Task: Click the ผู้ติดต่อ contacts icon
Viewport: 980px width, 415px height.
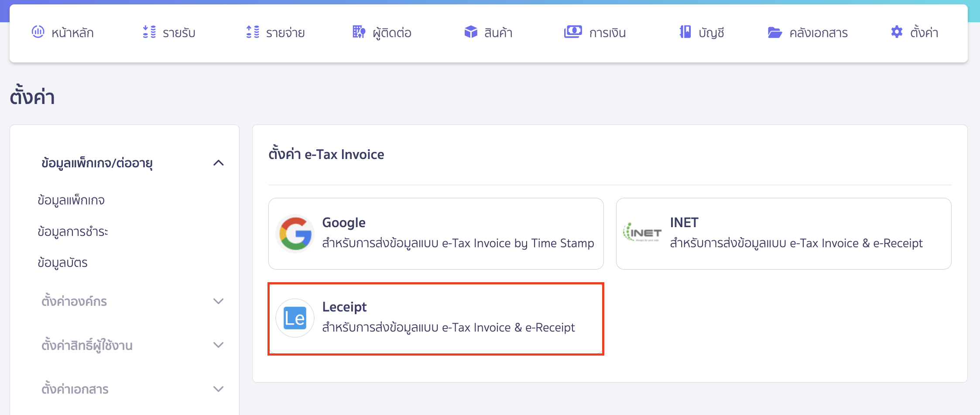Action: [x=358, y=32]
